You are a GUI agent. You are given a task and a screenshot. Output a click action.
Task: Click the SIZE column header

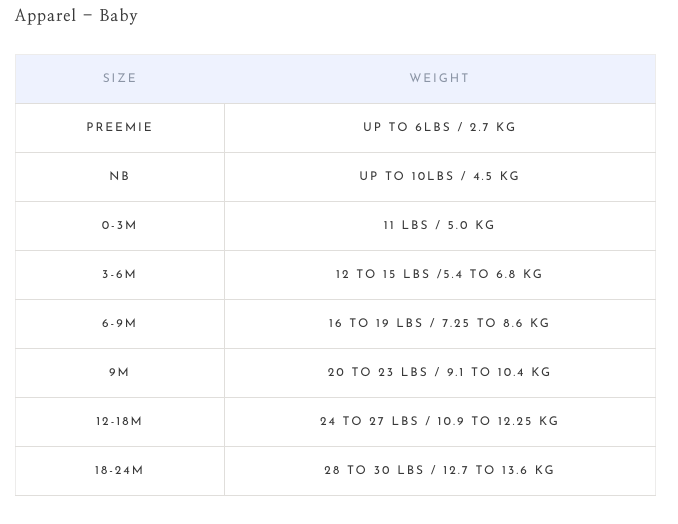click(119, 79)
